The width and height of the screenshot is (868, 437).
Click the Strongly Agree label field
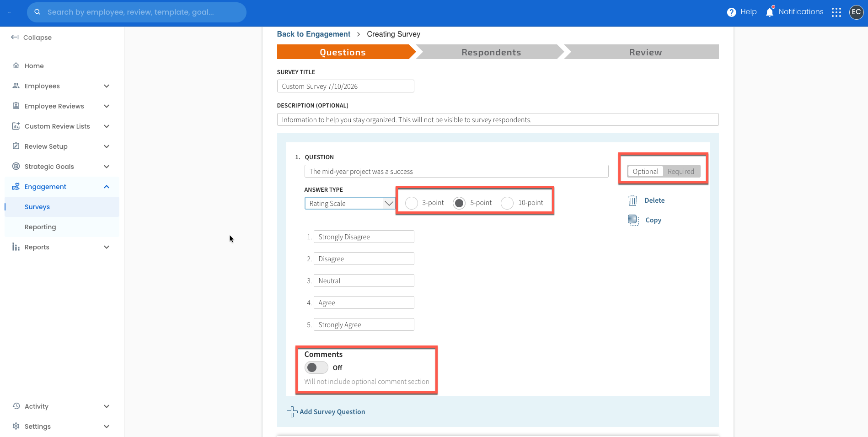[x=364, y=324]
